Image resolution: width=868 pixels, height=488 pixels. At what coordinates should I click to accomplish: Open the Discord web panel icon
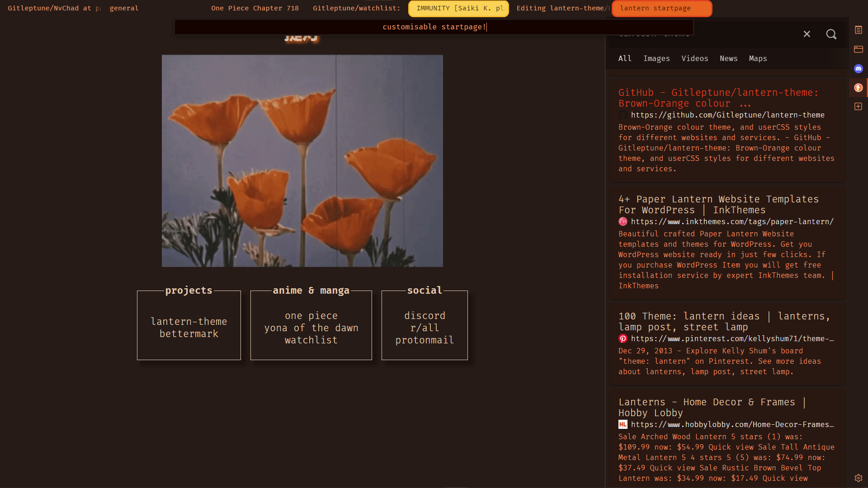click(x=858, y=69)
